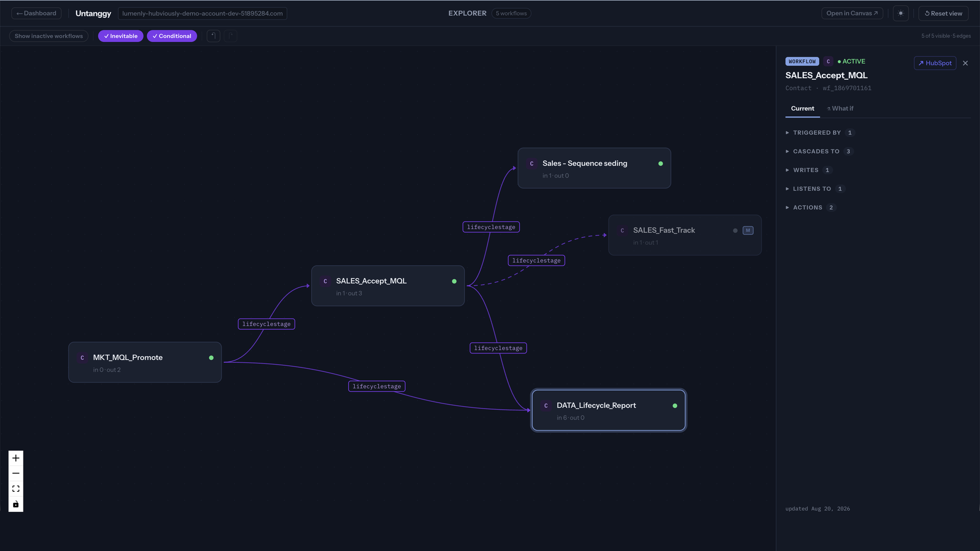Expand the WRITES section
The height and width of the screenshot is (551, 980).
[808, 170]
